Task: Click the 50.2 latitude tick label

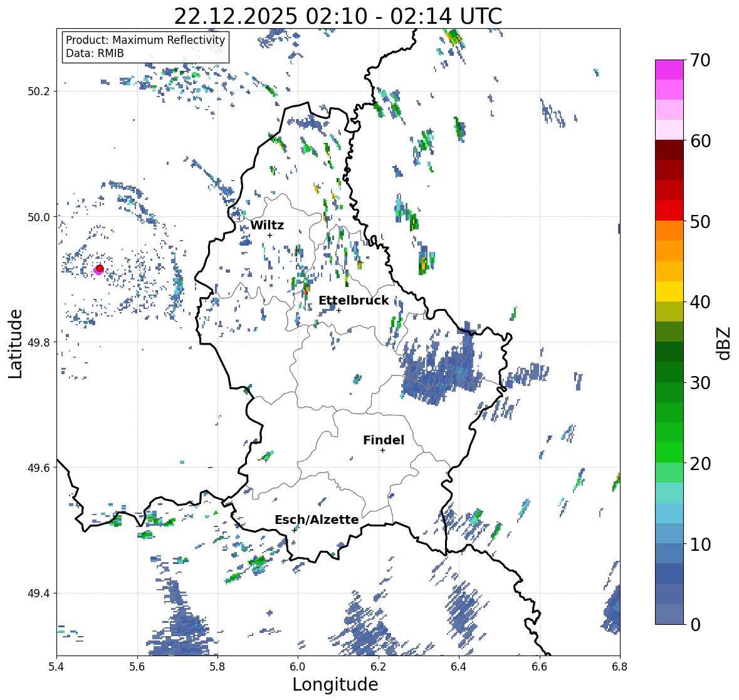Action: pyautogui.click(x=39, y=91)
